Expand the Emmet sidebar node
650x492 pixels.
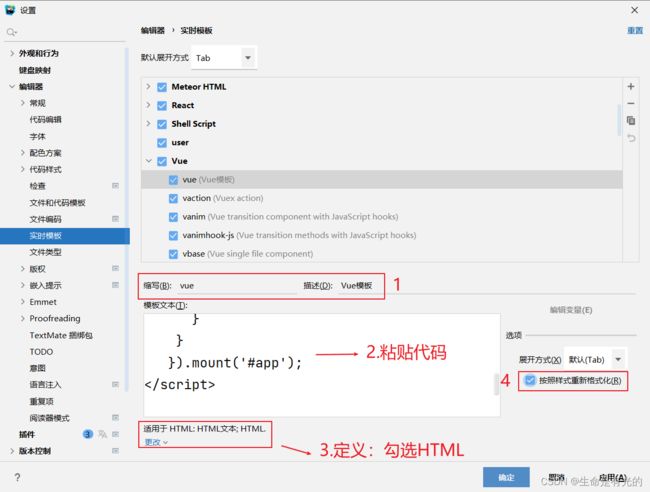(x=23, y=302)
